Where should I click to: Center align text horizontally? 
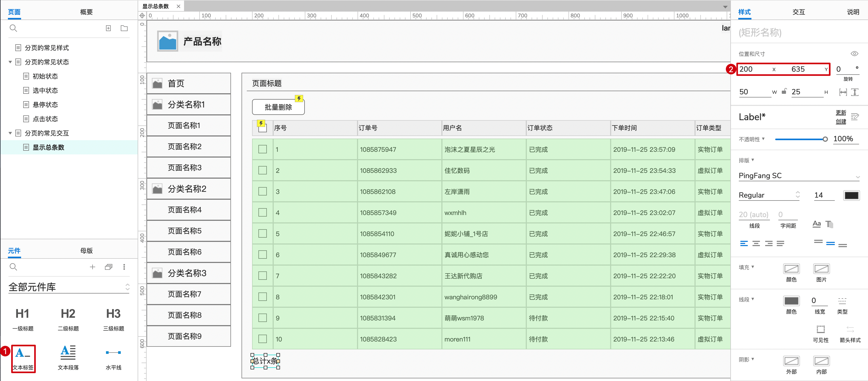pyautogui.click(x=756, y=243)
